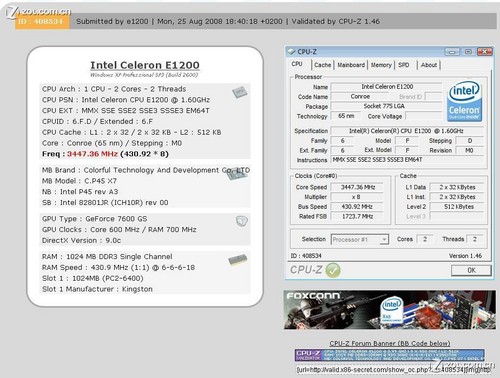Open the Cache tab in CPU-Z
This screenshot has width=500, height=378.
coord(323,65)
